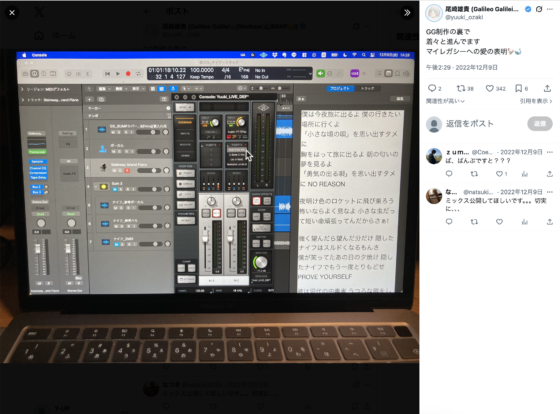The width and height of the screenshot is (560, 414).
Task: Click the 返信 submit button
Action: (x=540, y=124)
